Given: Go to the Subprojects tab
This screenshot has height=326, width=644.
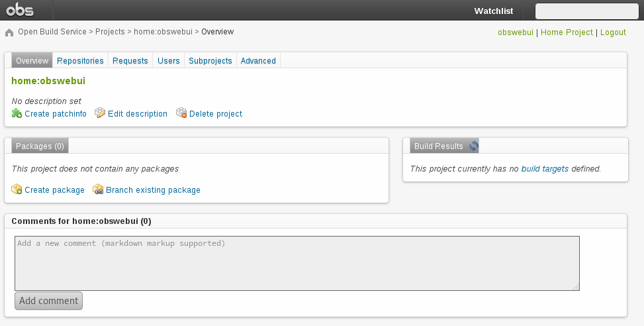Looking at the screenshot, I should tap(210, 60).
